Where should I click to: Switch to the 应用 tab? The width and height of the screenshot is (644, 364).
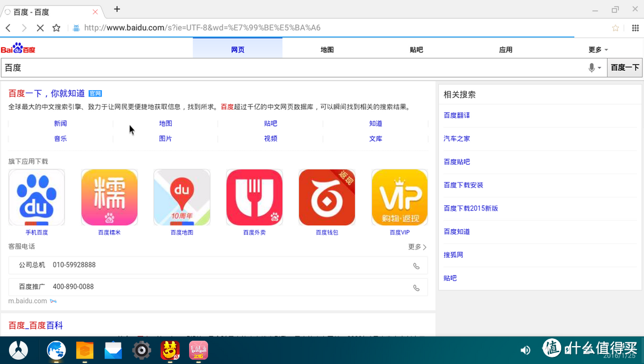pos(506,50)
